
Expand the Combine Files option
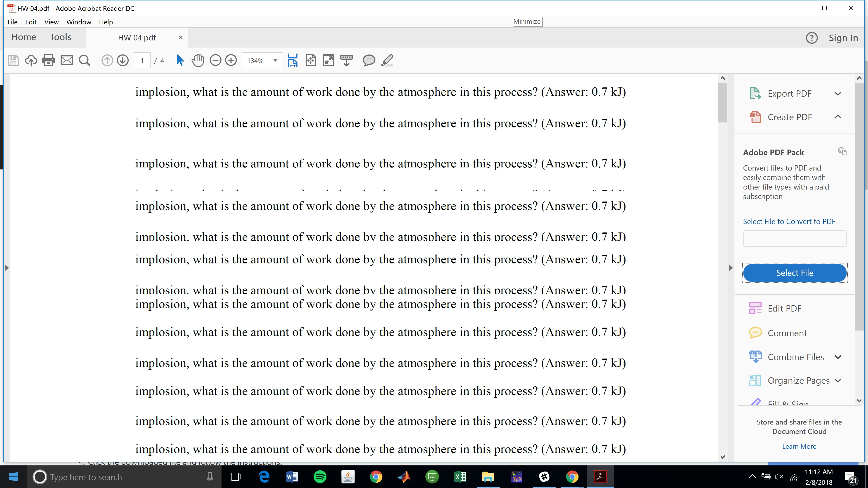point(838,357)
